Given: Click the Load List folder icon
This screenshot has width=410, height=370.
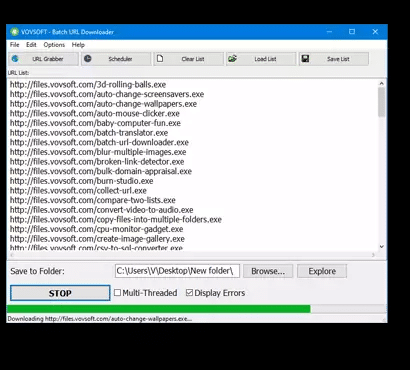Looking at the screenshot, I should point(232,59).
